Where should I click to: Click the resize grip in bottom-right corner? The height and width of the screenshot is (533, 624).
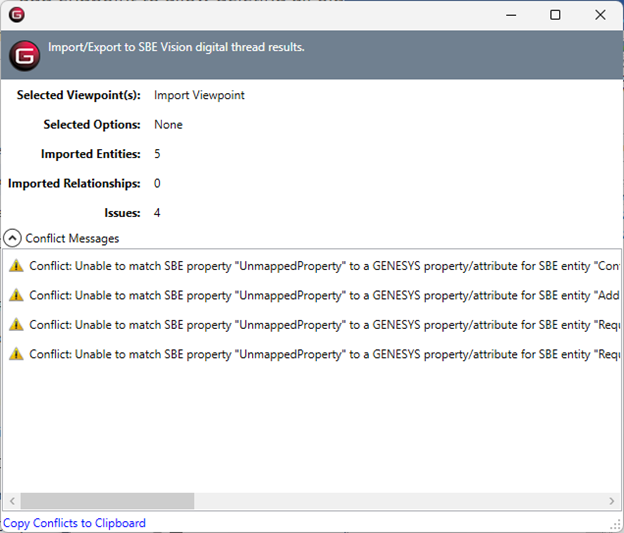coord(616,525)
